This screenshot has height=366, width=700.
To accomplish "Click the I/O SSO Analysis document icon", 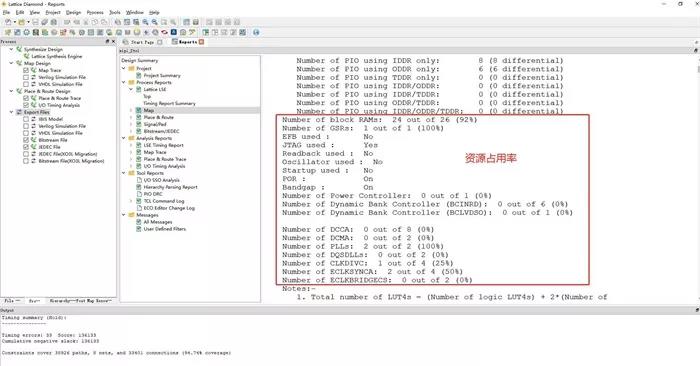I will [139, 180].
